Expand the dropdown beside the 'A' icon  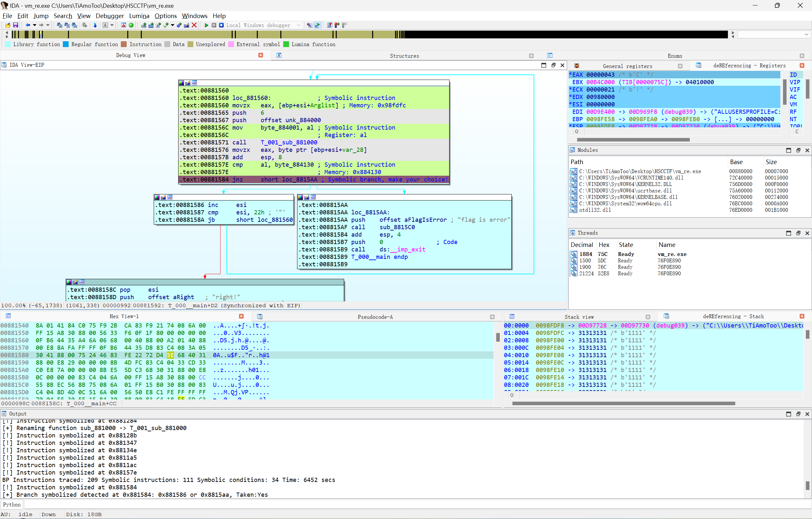pos(112,25)
